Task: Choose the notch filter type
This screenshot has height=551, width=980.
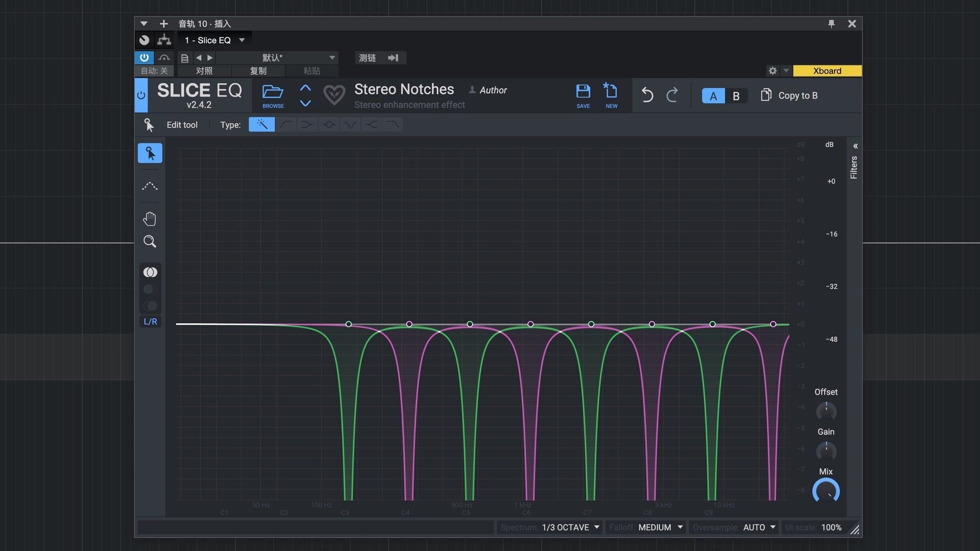Action: [350, 124]
